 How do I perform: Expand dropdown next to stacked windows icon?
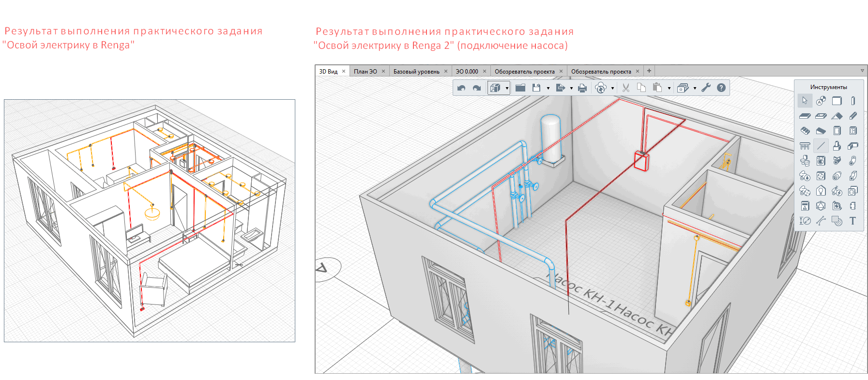pyautogui.click(x=695, y=88)
